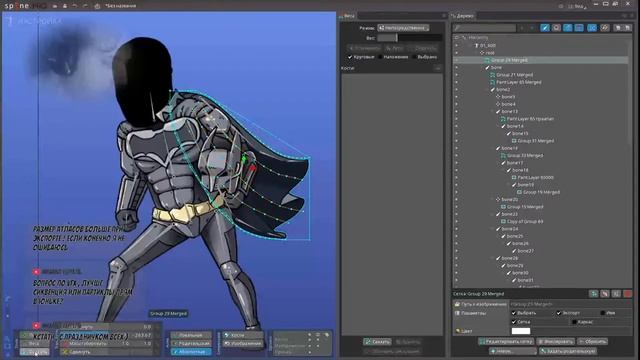Select the Родительские axis mode

(x=191, y=343)
